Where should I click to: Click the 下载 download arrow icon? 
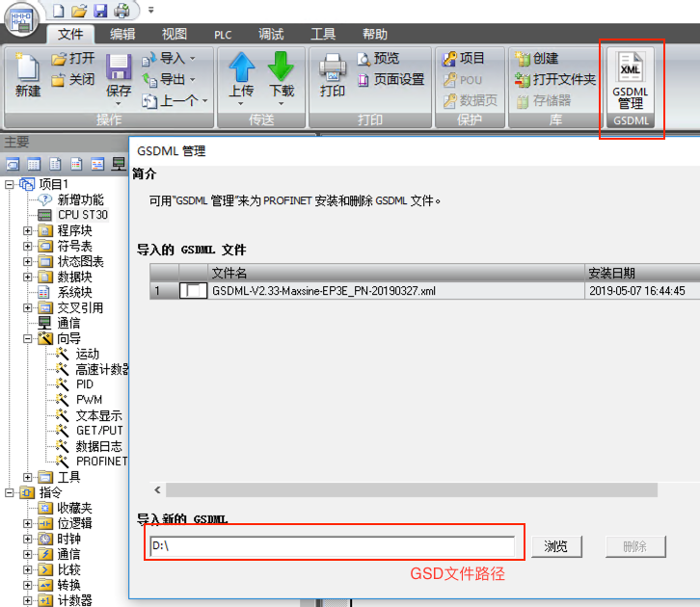pyautogui.click(x=281, y=69)
